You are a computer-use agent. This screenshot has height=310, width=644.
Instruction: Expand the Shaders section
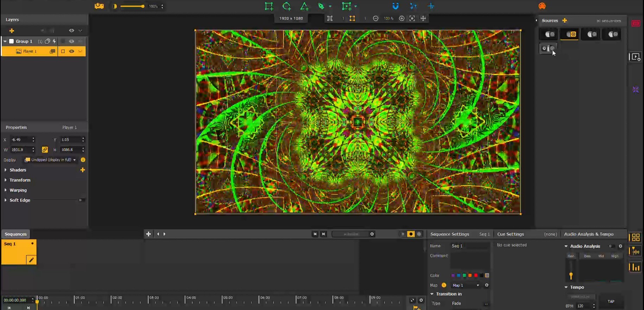click(5, 170)
